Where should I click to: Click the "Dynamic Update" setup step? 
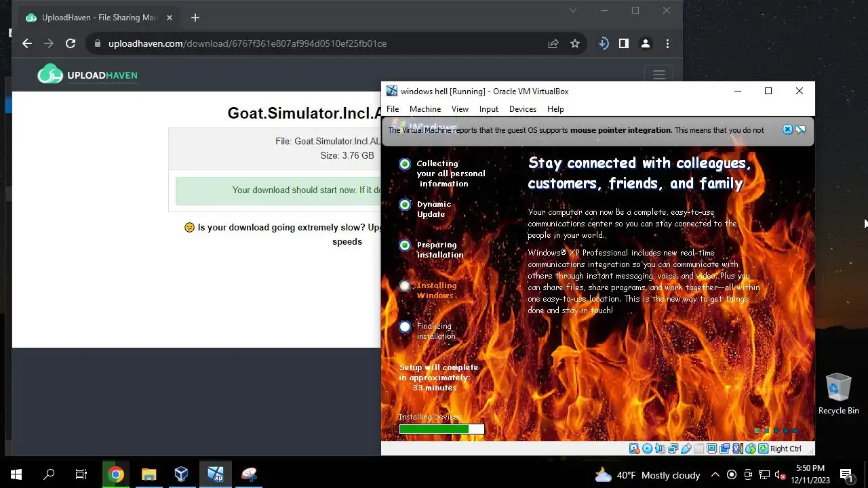[434, 209]
